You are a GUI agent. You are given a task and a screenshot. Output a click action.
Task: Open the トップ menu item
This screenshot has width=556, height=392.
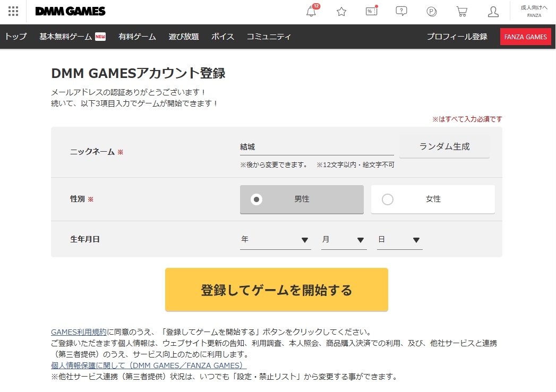[x=15, y=37]
